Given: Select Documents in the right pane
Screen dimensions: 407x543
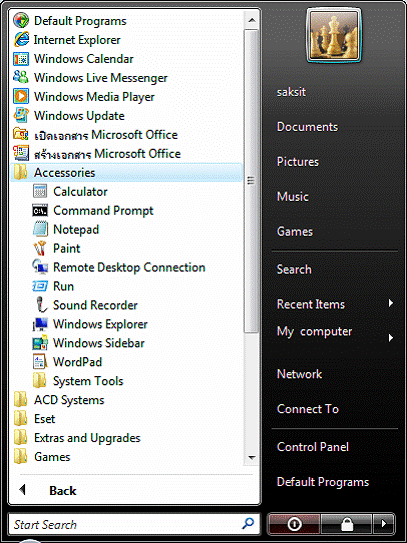Looking at the screenshot, I should [x=307, y=127].
